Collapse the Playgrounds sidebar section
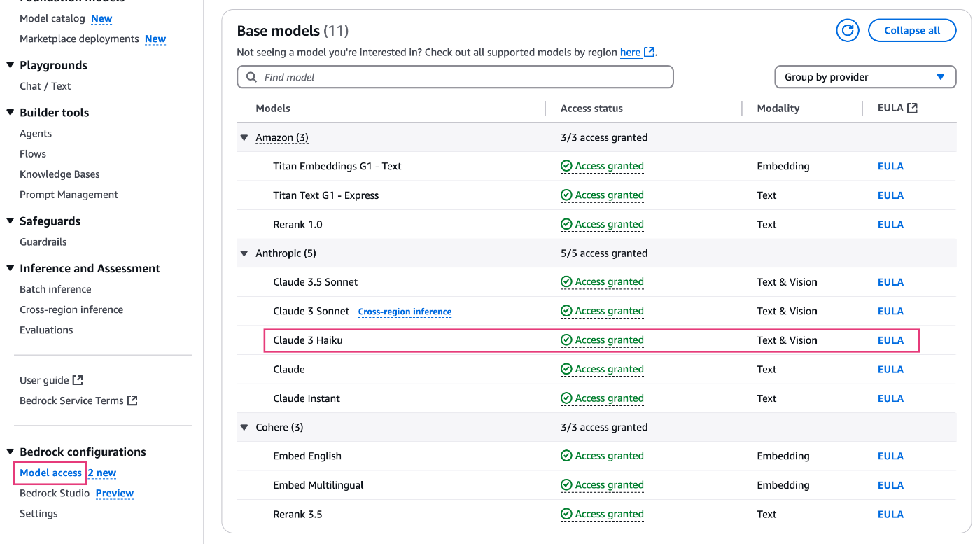The image size is (980, 544). click(x=10, y=65)
